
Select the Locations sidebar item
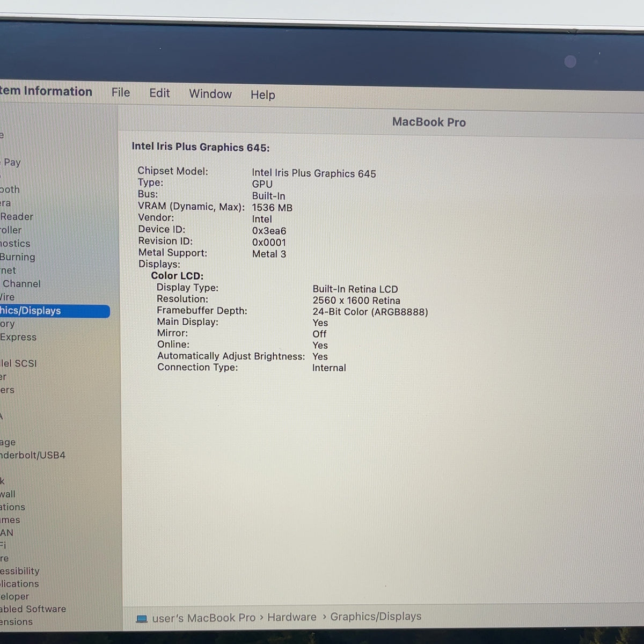click(x=13, y=507)
